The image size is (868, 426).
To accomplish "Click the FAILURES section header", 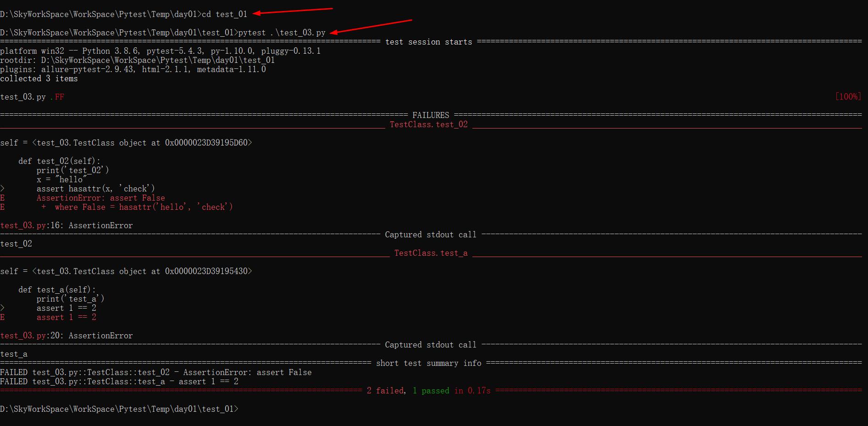I will click(431, 115).
